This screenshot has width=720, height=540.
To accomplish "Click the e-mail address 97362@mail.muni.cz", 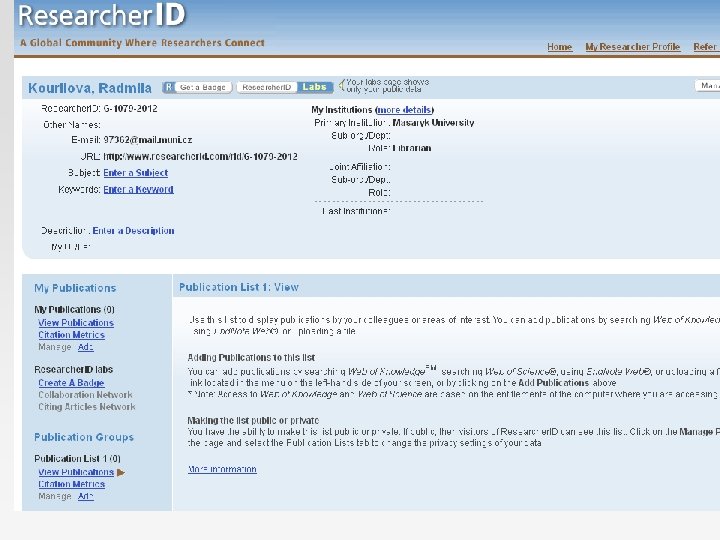I will click(x=148, y=140).
